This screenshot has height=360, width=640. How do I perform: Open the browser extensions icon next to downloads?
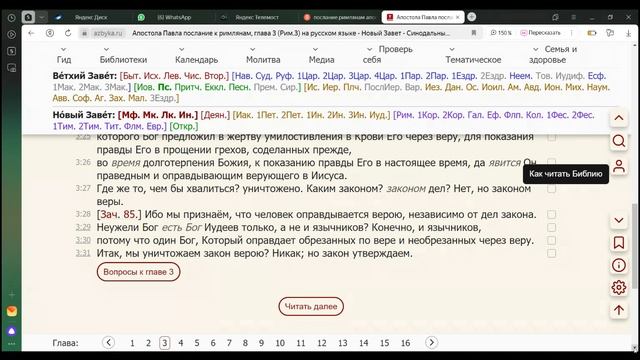coord(610,33)
